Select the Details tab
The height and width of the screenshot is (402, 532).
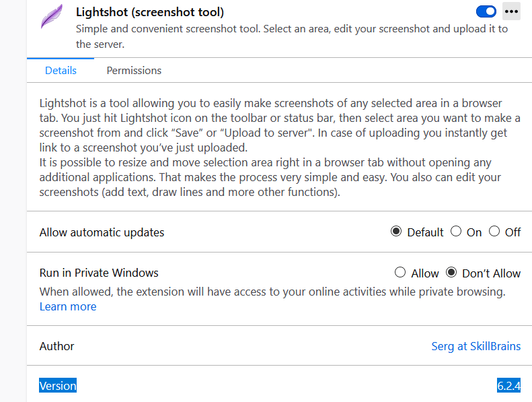coord(61,70)
